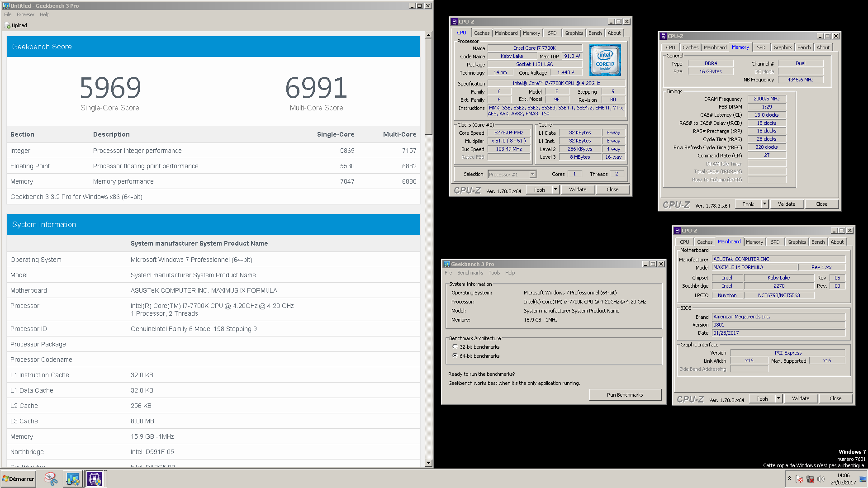Open the Browser menu in Geekbench

pyautogui.click(x=25, y=14)
